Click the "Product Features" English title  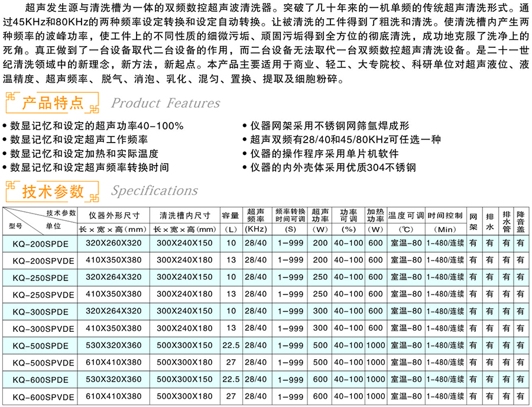pos(166,104)
